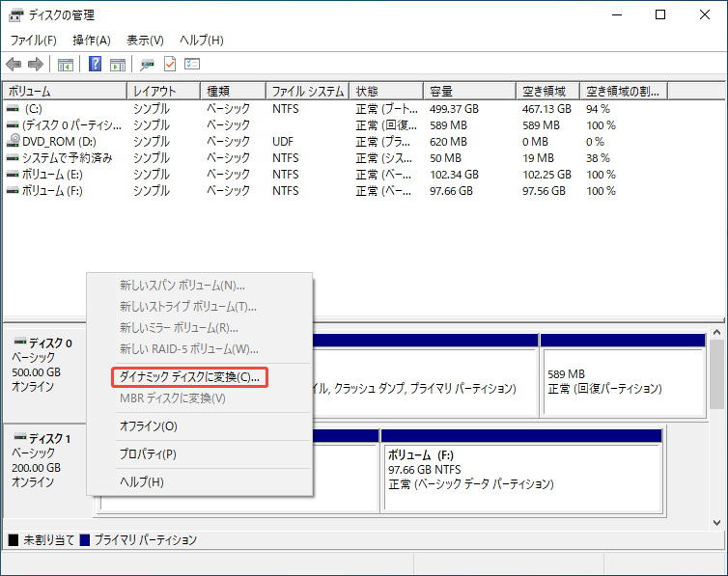
Task: Click the show/hide console tree icon
Action: (x=66, y=65)
